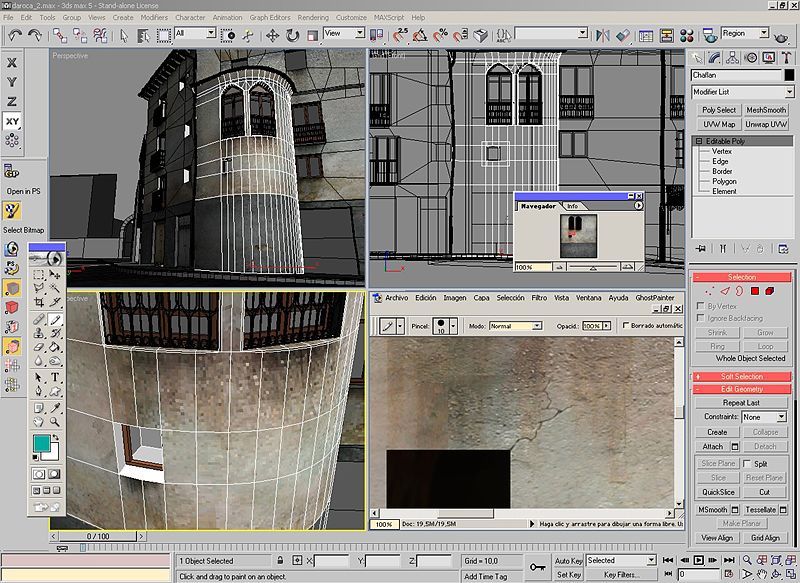The image size is (800, 583).
Task: Check the Borrado automático option
Action: [x=625, y=326]
